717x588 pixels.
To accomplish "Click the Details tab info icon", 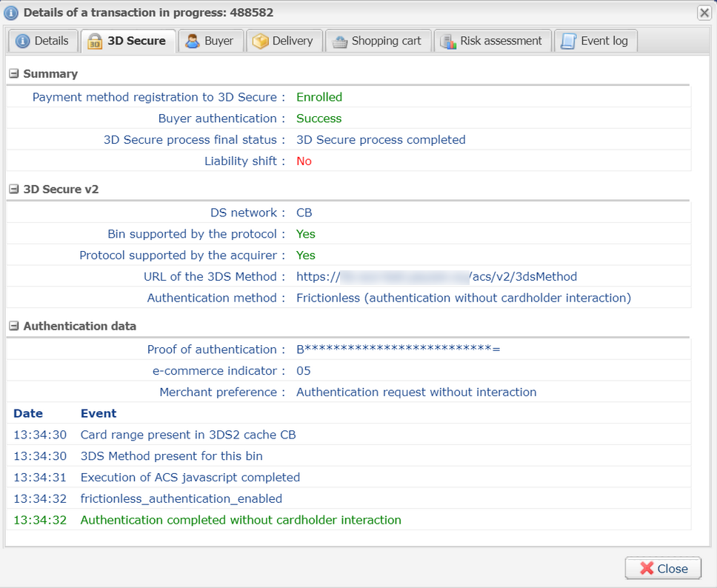I will tap(22, 41).
